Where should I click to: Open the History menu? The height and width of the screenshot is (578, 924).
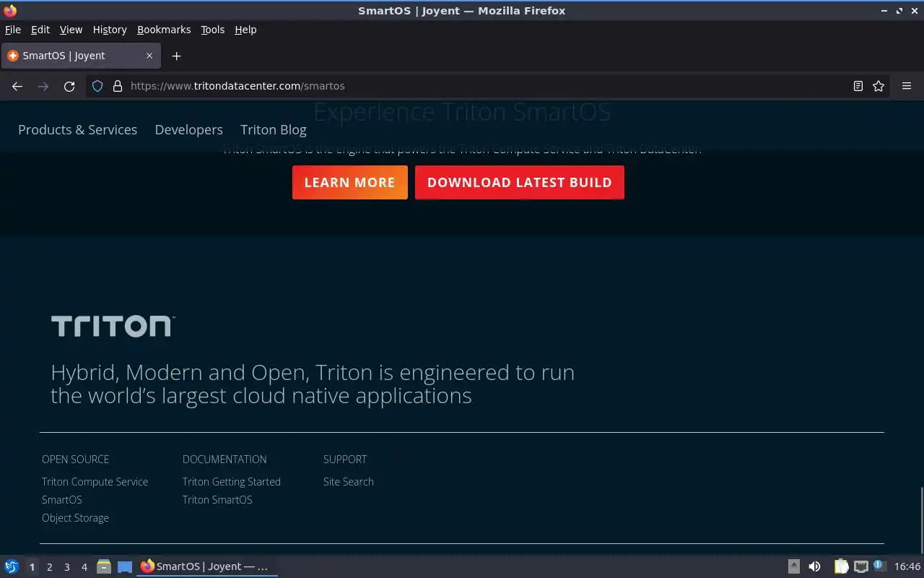tap(110, 30)
